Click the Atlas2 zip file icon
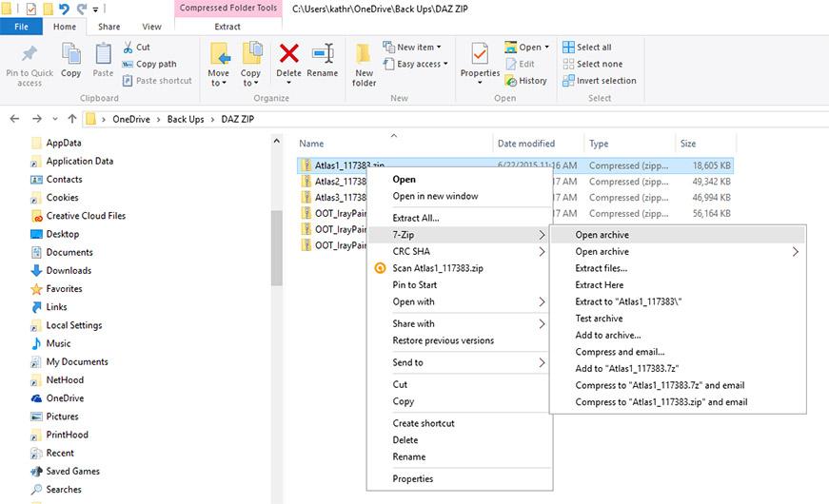 point(306,182)
